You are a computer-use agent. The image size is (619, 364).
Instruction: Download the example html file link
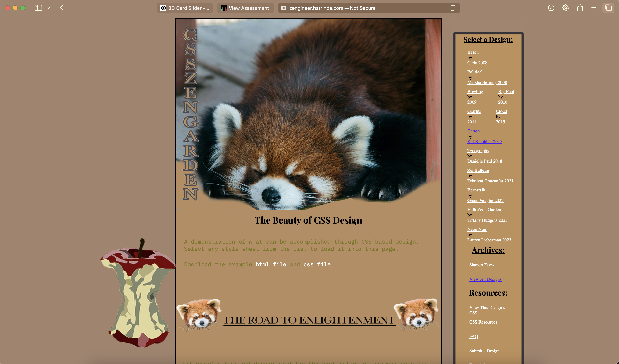coord(271,264)
